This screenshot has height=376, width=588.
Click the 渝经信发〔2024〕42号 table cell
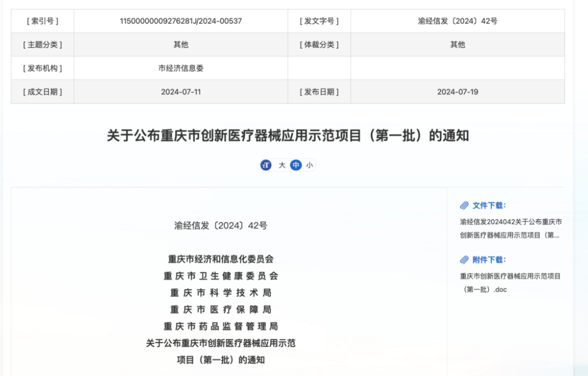457,21
